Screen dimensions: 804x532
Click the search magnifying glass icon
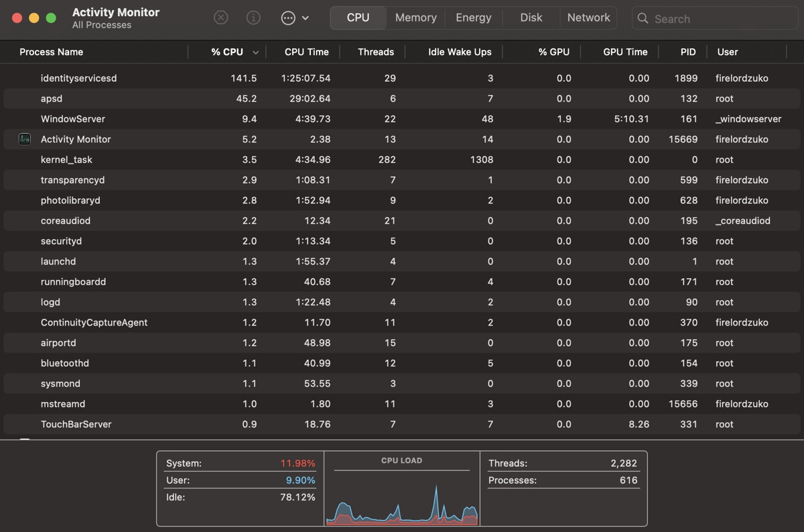[x=643, y=19]
